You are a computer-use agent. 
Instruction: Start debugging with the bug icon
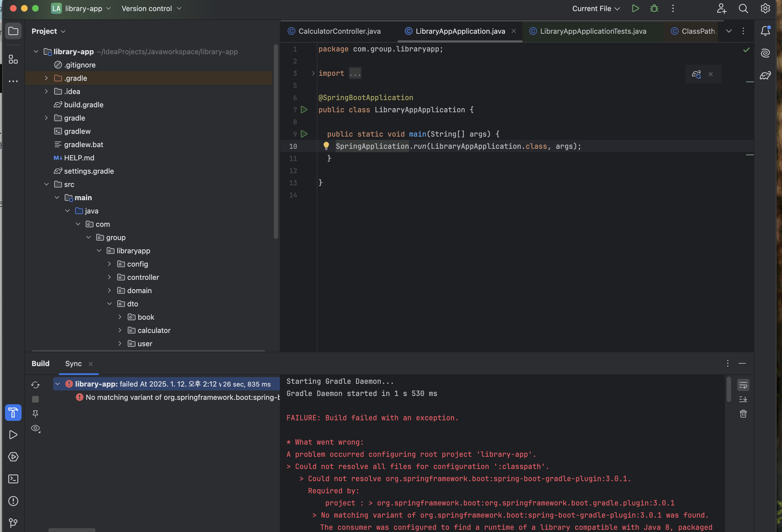pos(654,8)
